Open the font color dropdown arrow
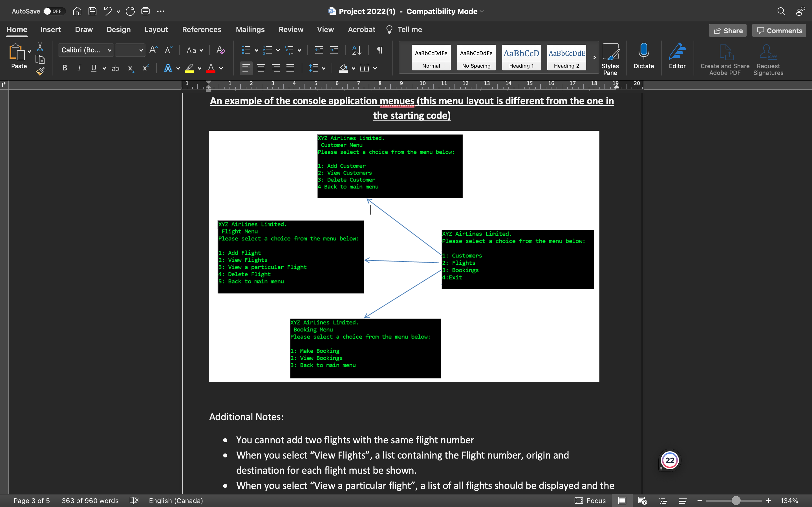 click(x=221, y=68)
